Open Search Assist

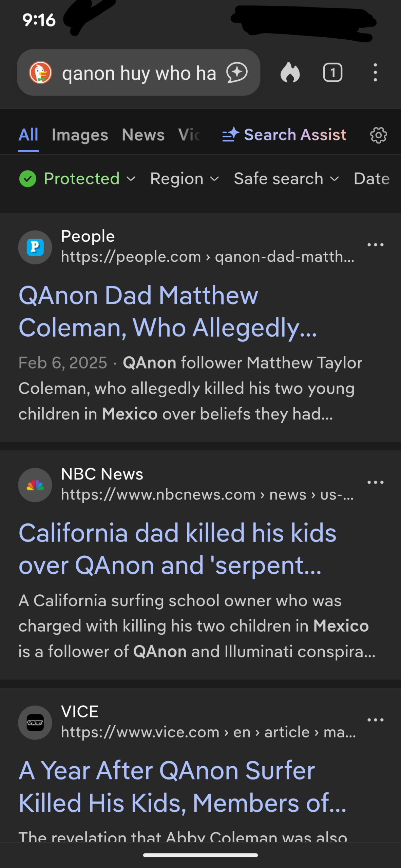point(284,135)
